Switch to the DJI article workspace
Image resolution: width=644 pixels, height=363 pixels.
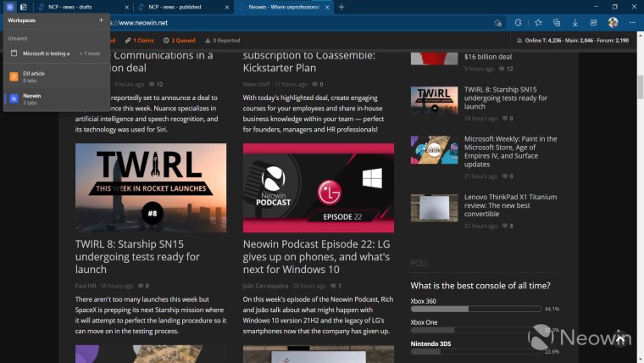(56, 76)
